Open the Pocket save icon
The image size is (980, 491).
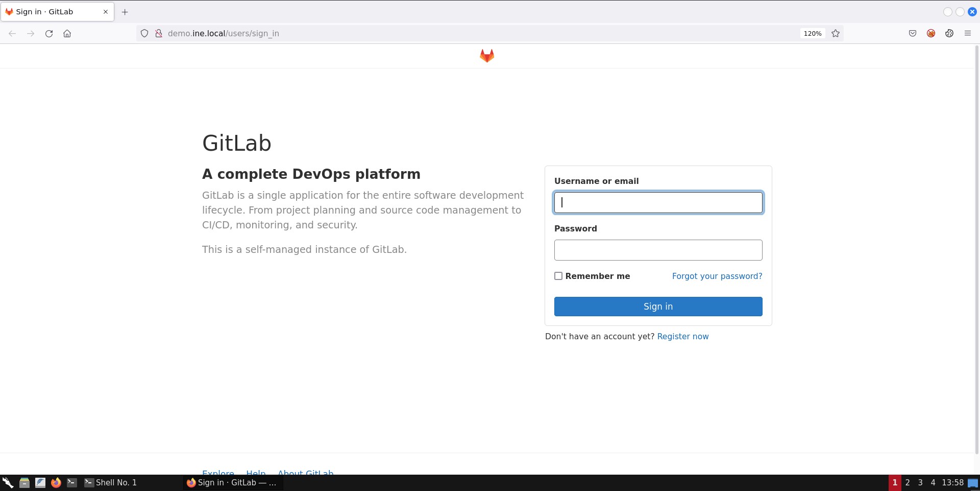[x=913, y=33]
